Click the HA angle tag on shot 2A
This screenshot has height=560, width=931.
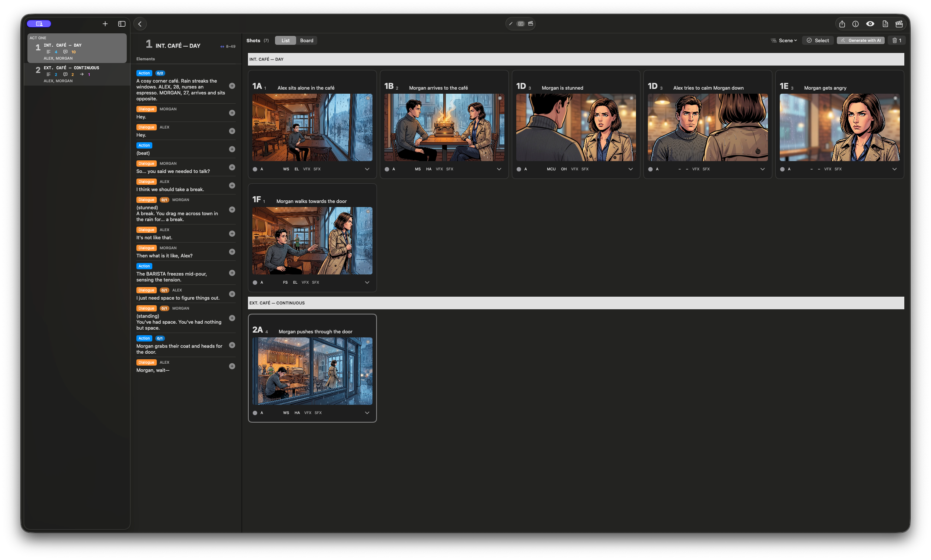pyautogui.click(x=297, y=413)
